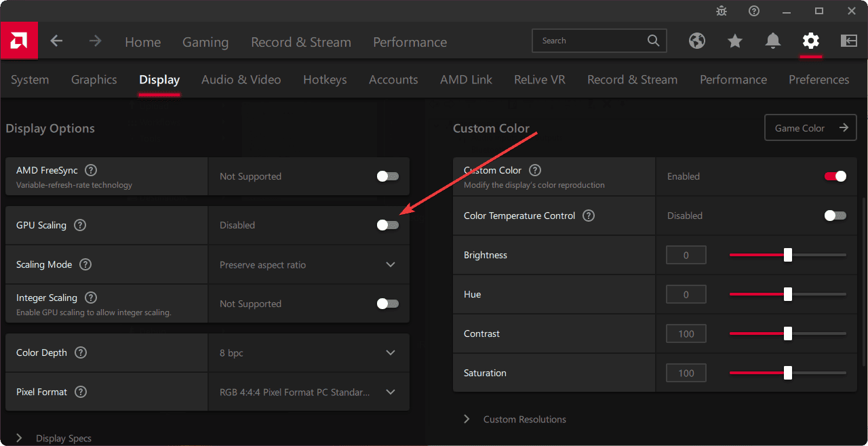This screenshot has height=446, width=868.
Task: Click the back navigation arrow
Action: [57, 41]
